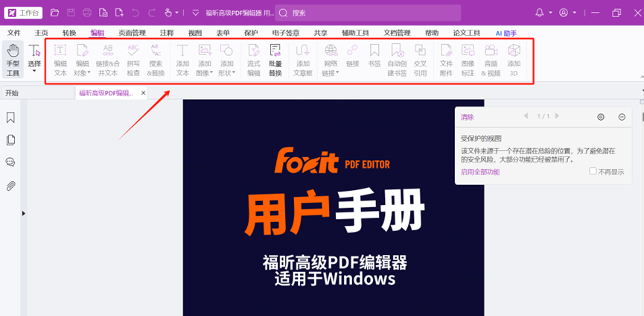Viewport: 644px width, 316px height.
Task: Click the undo arrow in title bar
Action: click(x=135, y=13)
